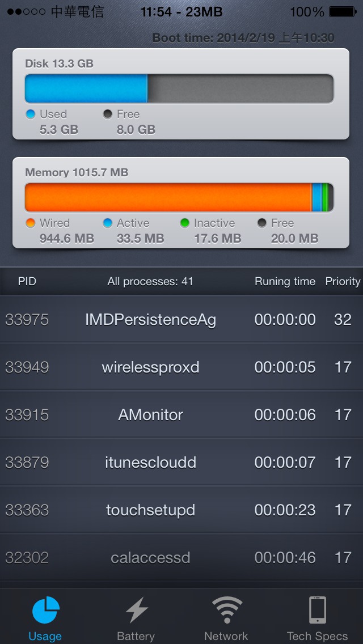Select the itunescloudd process row
Image resolution: width=363 pixels, height=644 pixels.
(181, 462)
